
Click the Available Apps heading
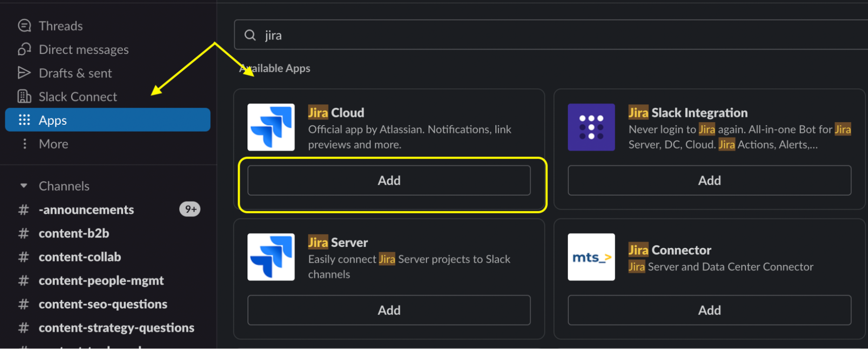(275, 68)
